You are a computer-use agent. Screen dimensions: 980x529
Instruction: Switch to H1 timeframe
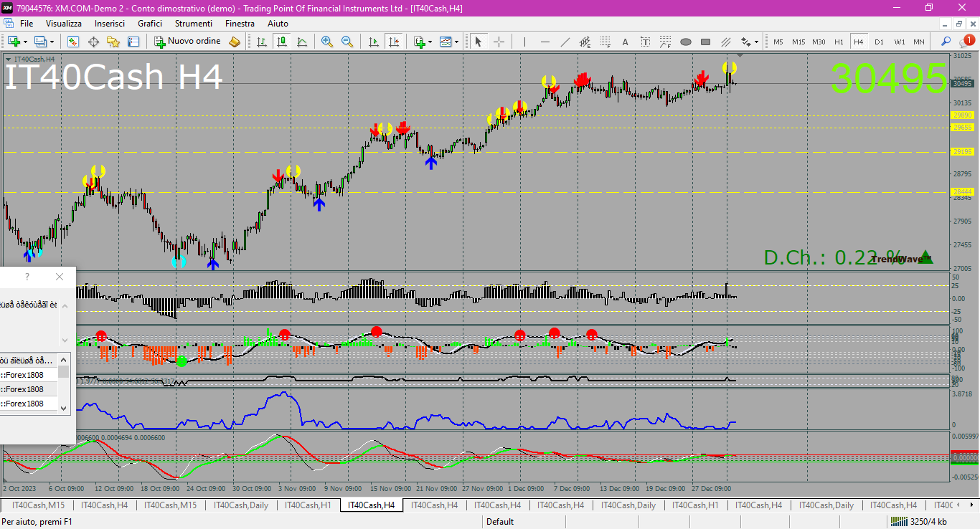839,42
